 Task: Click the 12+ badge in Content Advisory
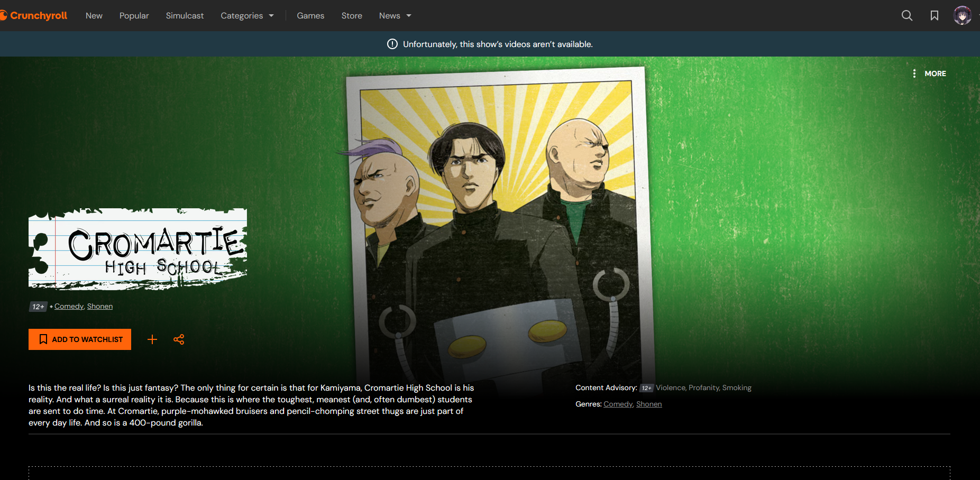[x=646, y=388]
